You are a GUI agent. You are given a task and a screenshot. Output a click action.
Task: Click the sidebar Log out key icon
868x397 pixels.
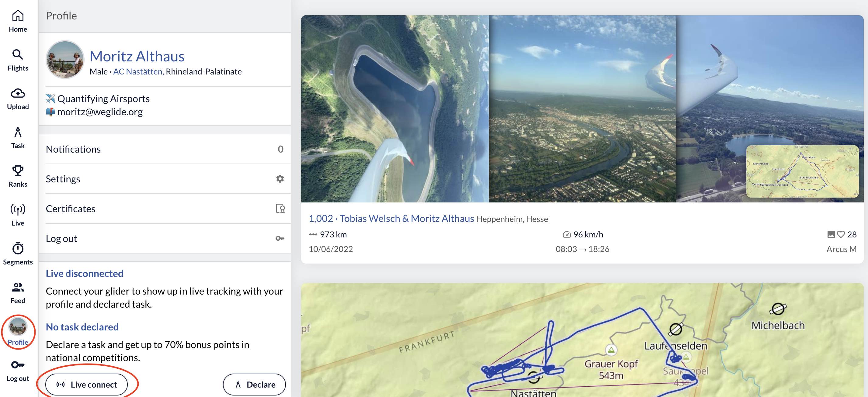point(18,365)
